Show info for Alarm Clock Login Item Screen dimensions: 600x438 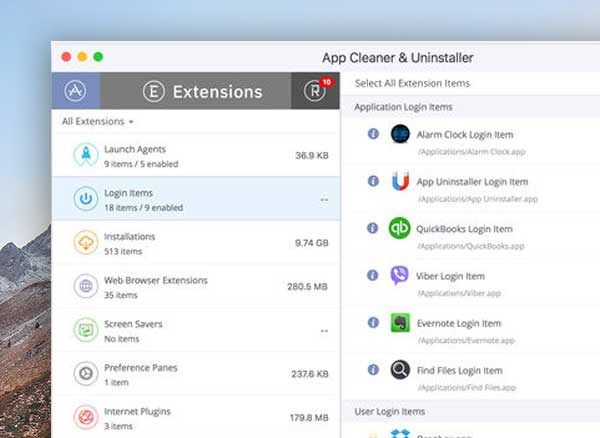[373, 134]
